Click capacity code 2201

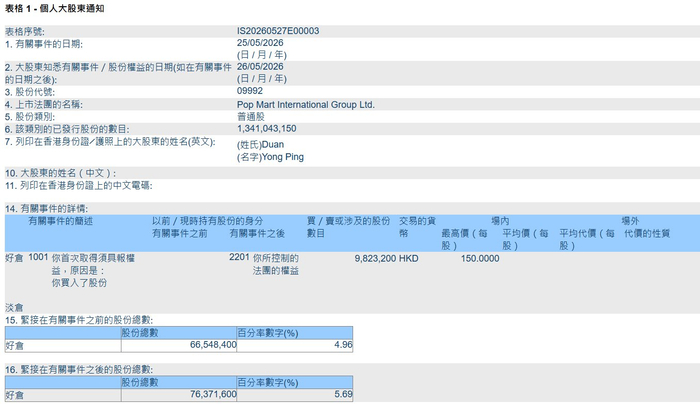(239, 257)
